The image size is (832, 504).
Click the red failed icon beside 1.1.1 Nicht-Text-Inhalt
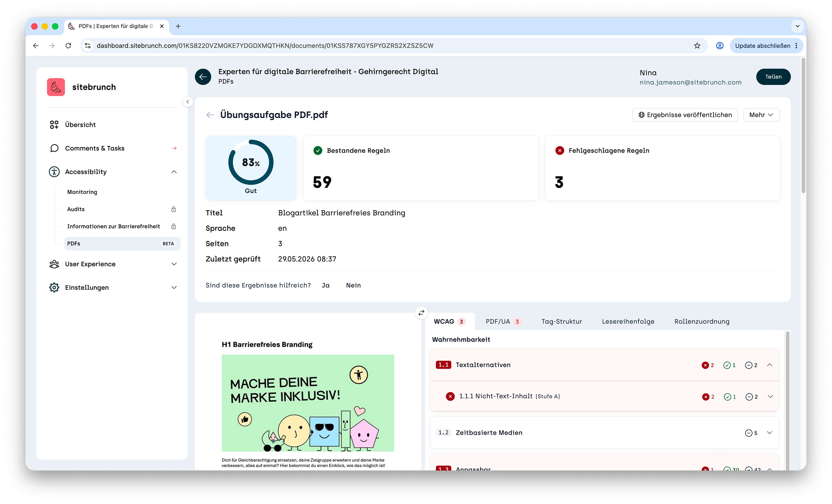pos(450,397)
